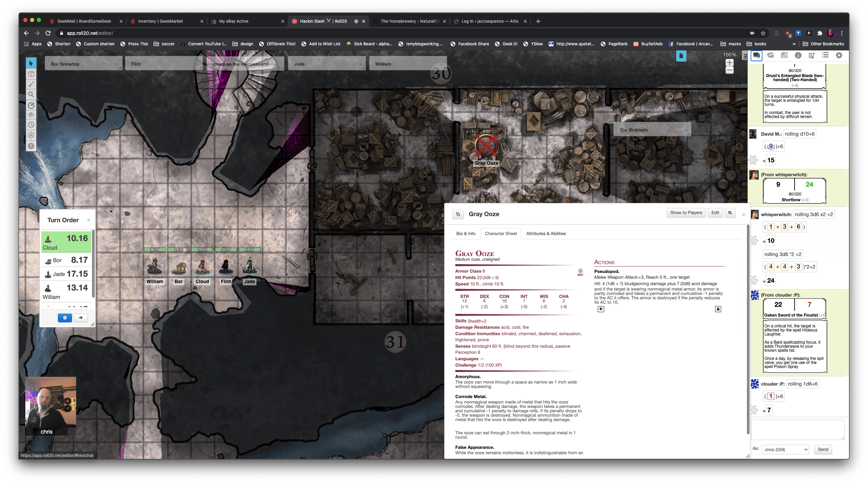
Task: Toggle the lock icon under Pseudopod actions
Action: click(718, 309)
